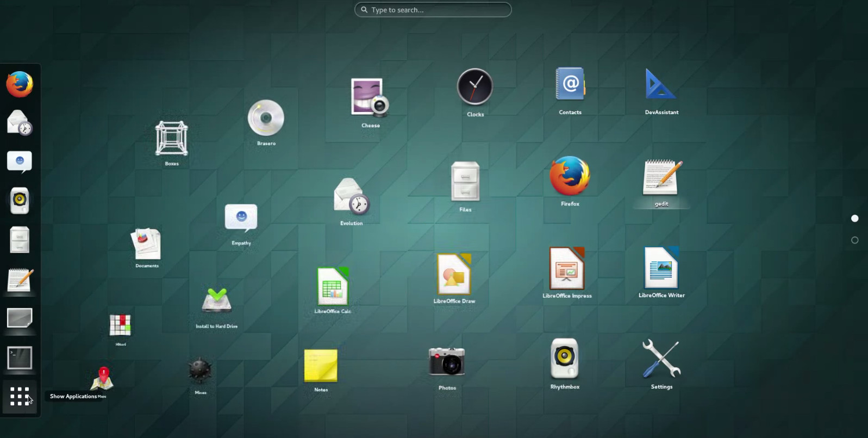Open the Boxes application
The height and width of the screenshot is (438, 868).
(x=172, y=139)
